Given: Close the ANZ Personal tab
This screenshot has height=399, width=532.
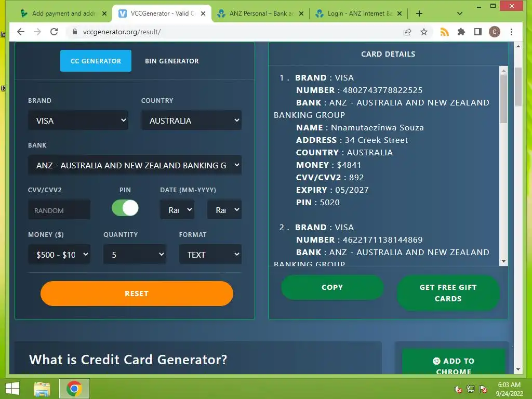Looking at the screenshot, I should tap(301, 14).
